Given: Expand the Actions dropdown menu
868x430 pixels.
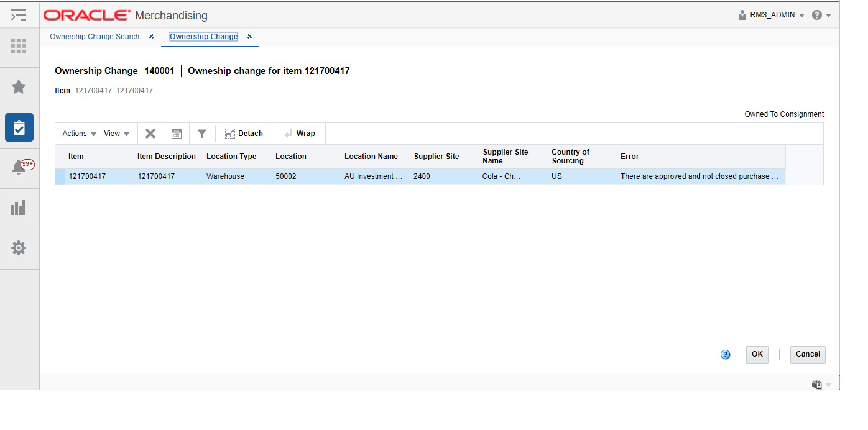Looking at the screenshot, I should coord(80,134).
